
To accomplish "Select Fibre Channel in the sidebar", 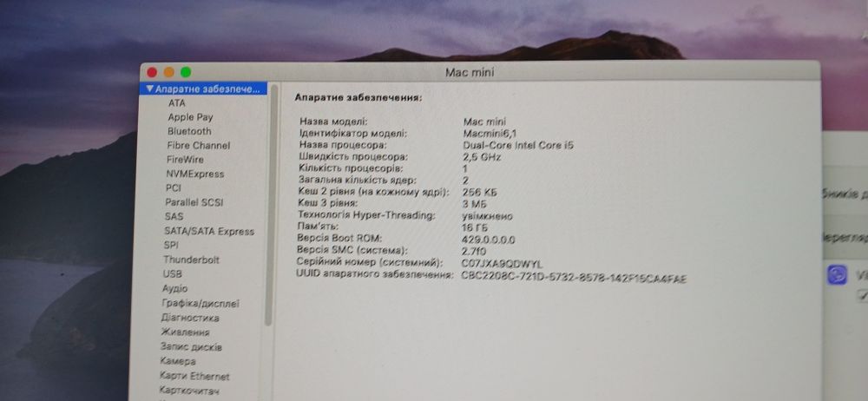I will 198,146.
